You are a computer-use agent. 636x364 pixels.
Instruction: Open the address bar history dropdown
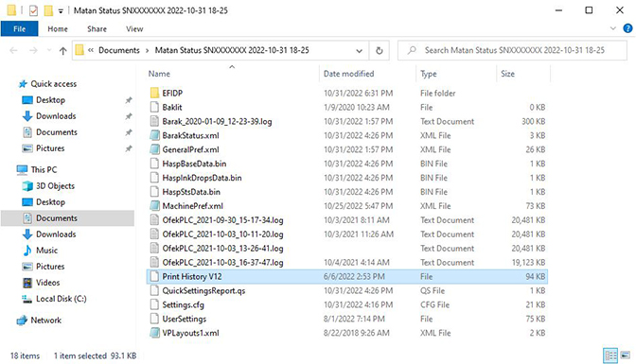(359, 51)
